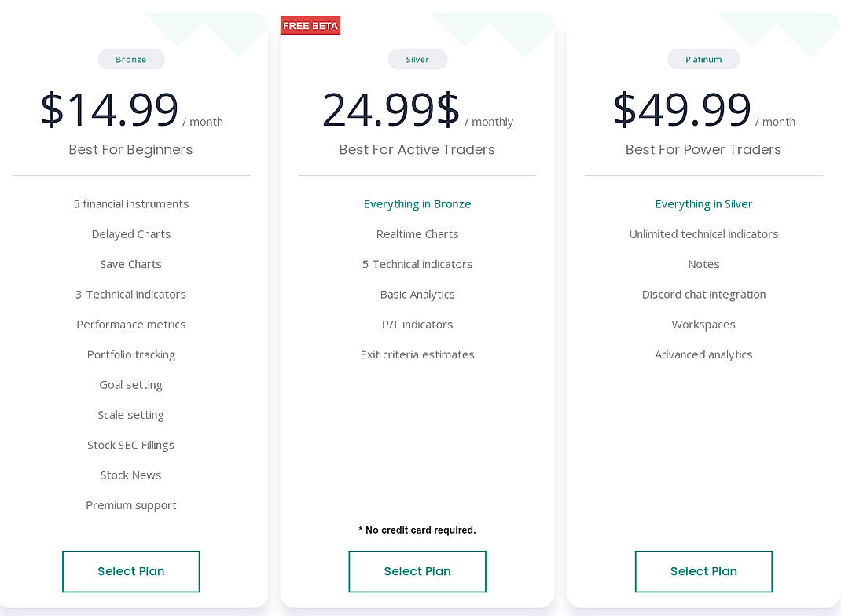Click the Advanced analytics feature

tap(703, 354)
